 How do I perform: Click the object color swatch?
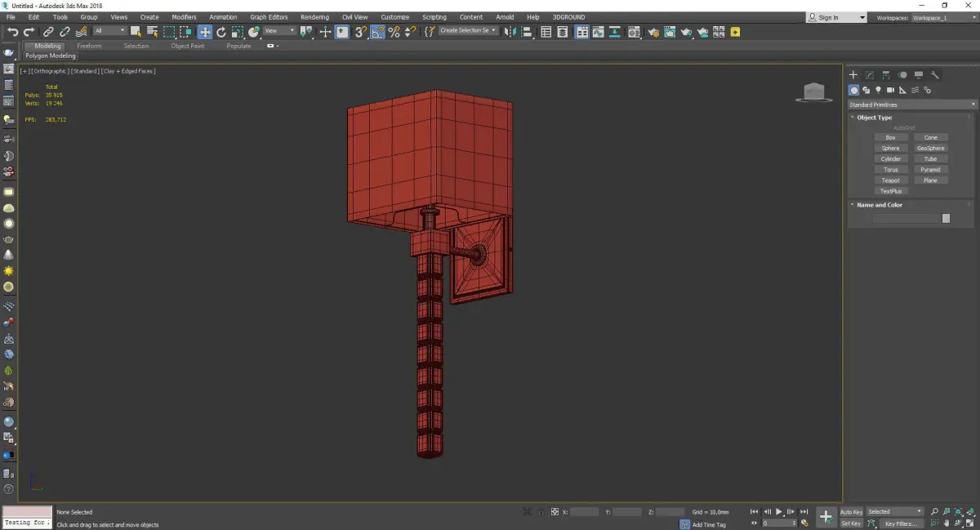[946, 218]
